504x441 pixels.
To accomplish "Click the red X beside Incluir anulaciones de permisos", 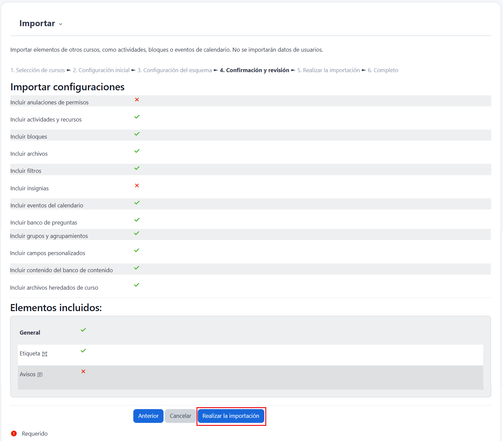I will coord(137,100).
